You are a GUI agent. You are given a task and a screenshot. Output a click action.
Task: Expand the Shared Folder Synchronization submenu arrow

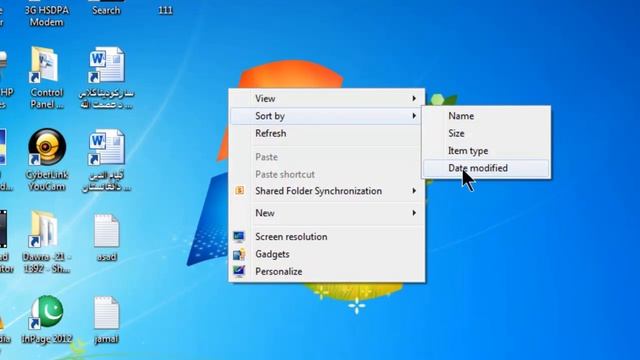click(x=414, y=191)
